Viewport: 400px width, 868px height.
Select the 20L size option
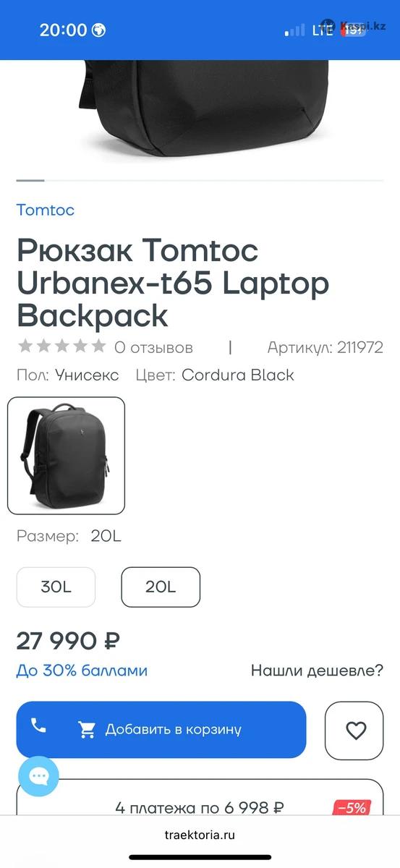pos(161,587)
